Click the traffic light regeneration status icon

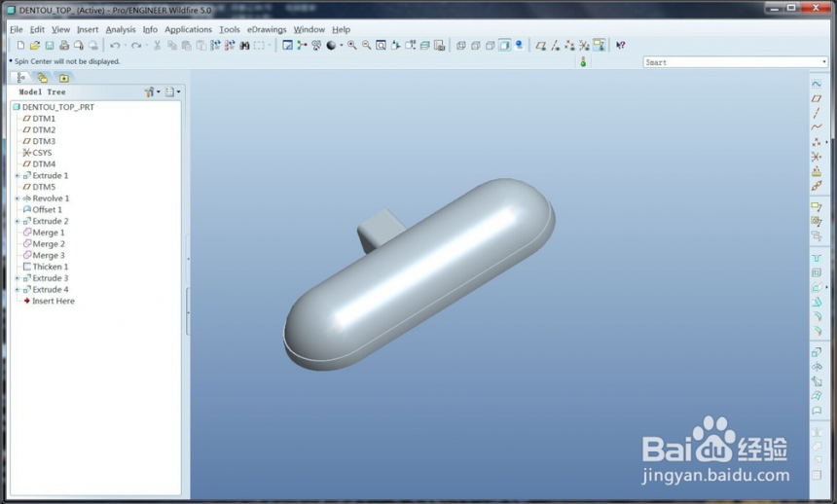coord(583,62)
